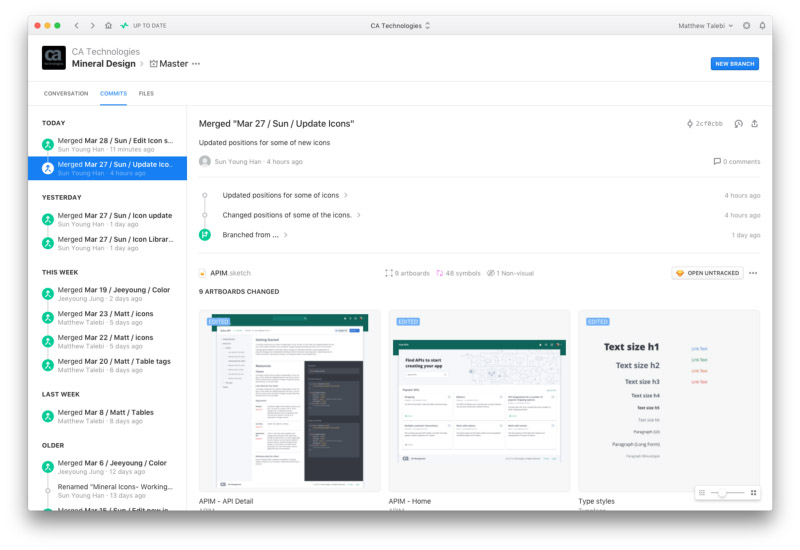Image resolution: width=800 pixels, height=550 pixels.
Task: Click the 9 artboards indicator
Action: pos(407,273)
